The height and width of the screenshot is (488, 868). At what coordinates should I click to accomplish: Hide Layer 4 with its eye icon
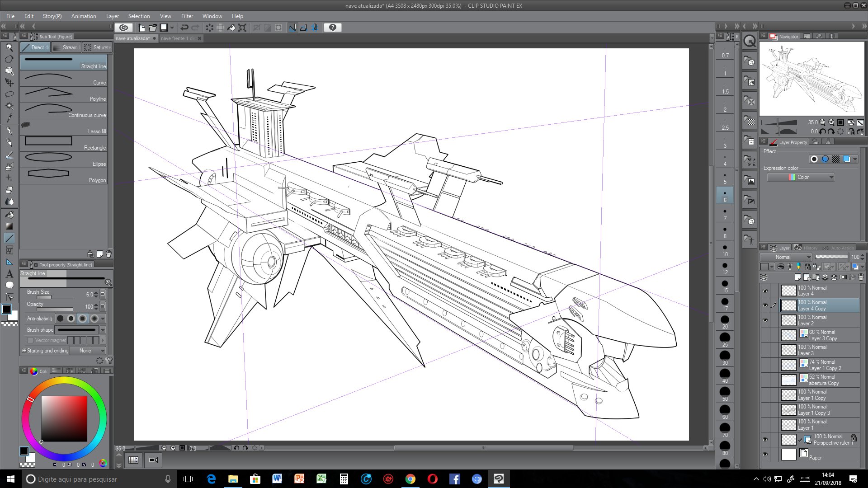coord(765,291)
